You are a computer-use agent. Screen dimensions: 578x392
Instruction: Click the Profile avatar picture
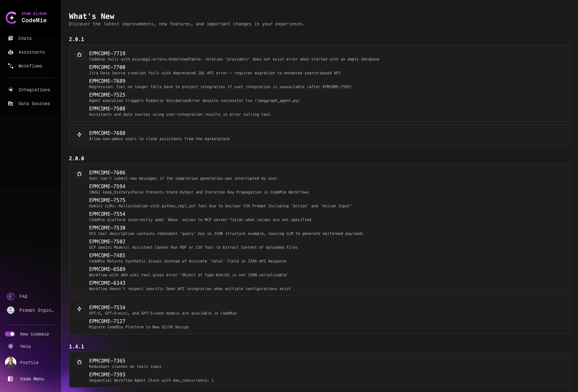(10, 363)
